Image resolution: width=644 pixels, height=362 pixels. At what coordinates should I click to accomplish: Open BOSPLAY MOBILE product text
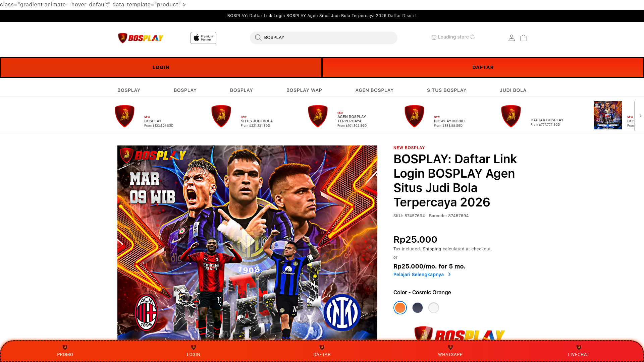(450, 121)
